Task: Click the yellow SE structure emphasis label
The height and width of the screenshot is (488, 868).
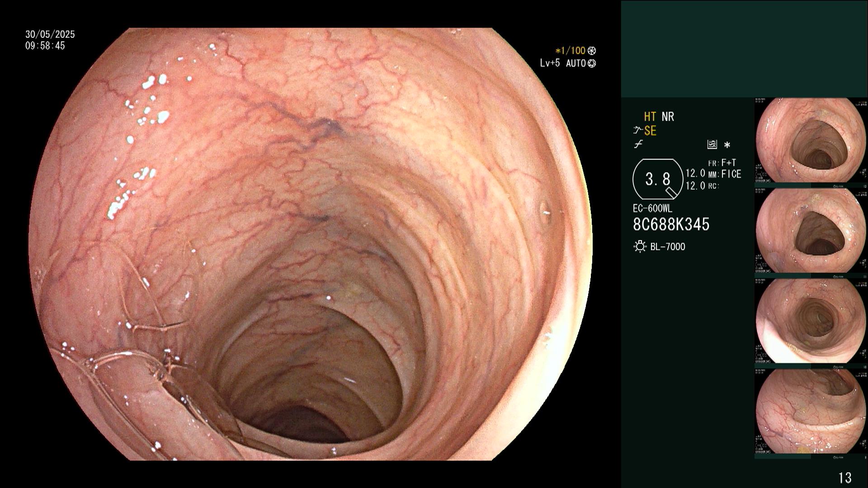Action: [650, 131]
